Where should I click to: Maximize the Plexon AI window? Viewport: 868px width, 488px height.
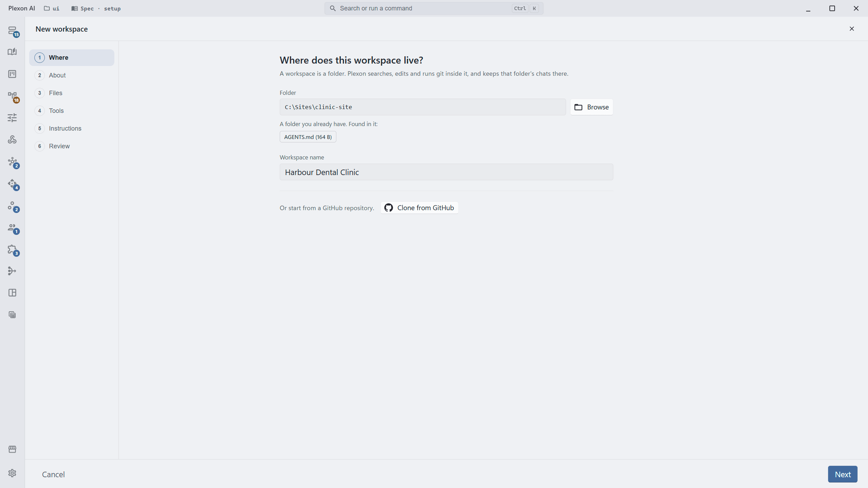[832, 8]
